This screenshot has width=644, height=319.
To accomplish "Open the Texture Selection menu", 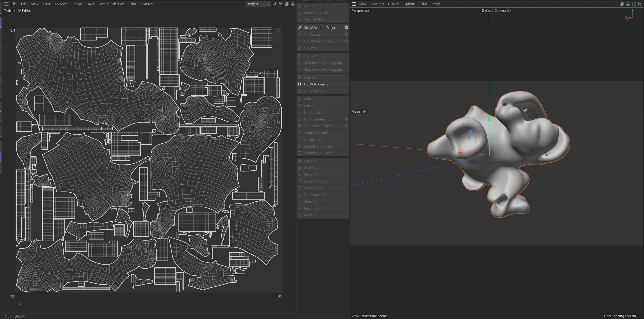I will click(x=111, y=4).
